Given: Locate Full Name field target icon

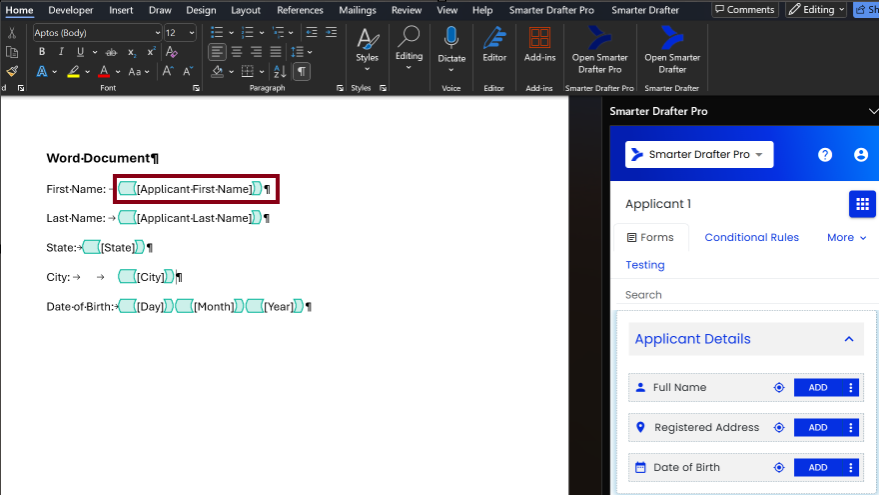Looking at the screenshot, I should [779, 387].
